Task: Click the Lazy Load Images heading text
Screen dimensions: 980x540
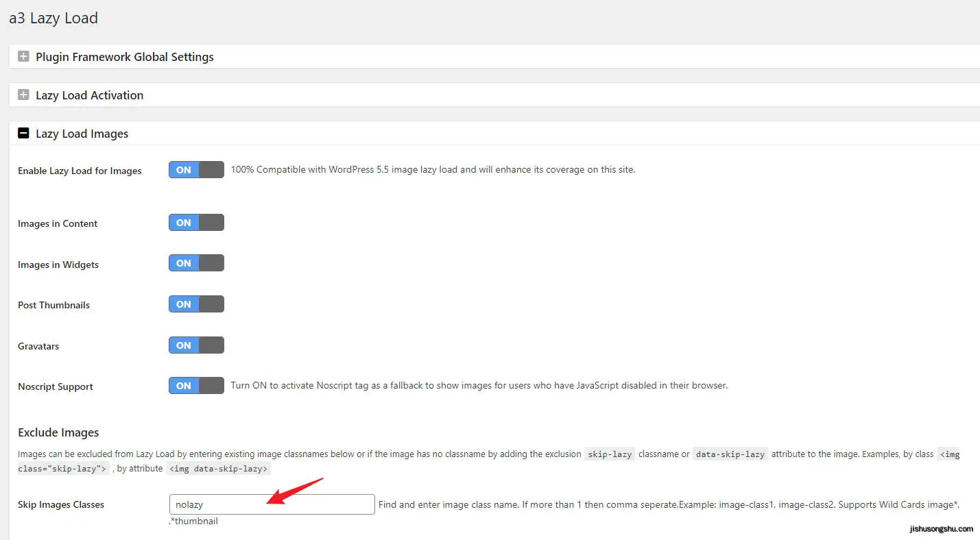Action: coord(82,134)
